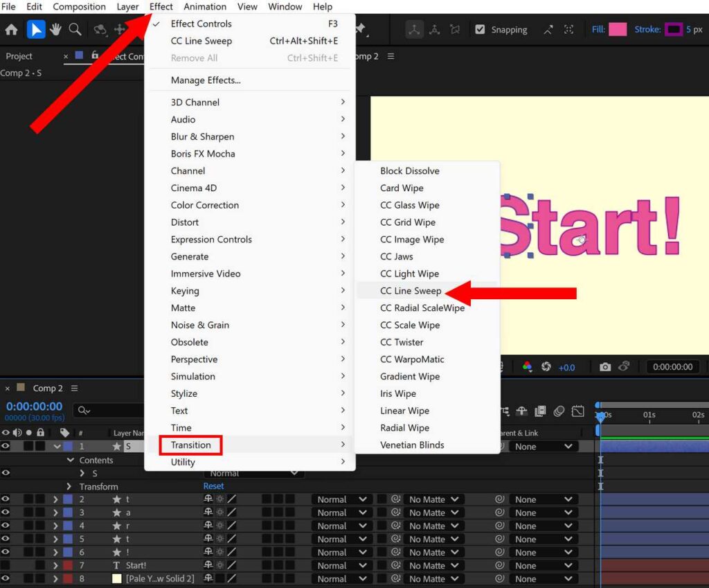The height and width of the screenshot is (588, 709).
Task: Expand layer 2 t properties
Action: (x=55, y=499)
